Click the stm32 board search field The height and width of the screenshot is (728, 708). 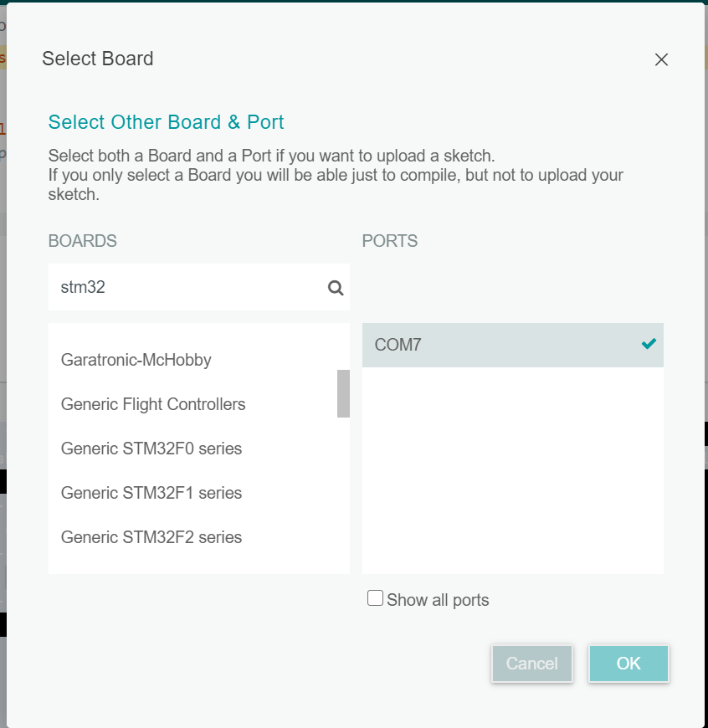pyautogui.click(x=167, y=287)
